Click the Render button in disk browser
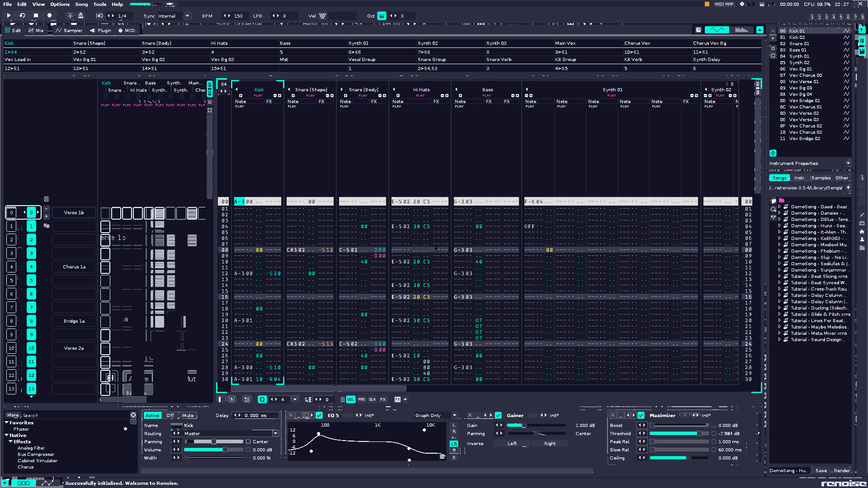Viewport: 868px width, 488px height. coord(842,470)
